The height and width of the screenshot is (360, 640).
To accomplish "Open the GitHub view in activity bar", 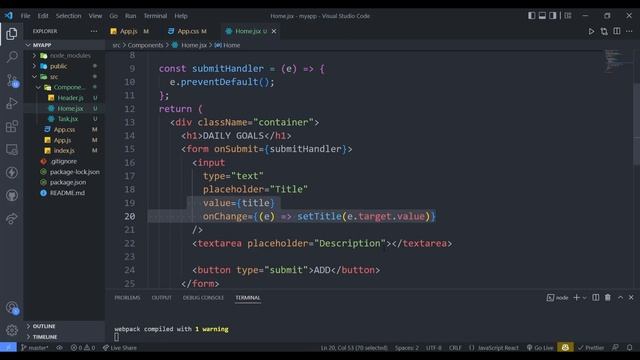I will (11, 196).
